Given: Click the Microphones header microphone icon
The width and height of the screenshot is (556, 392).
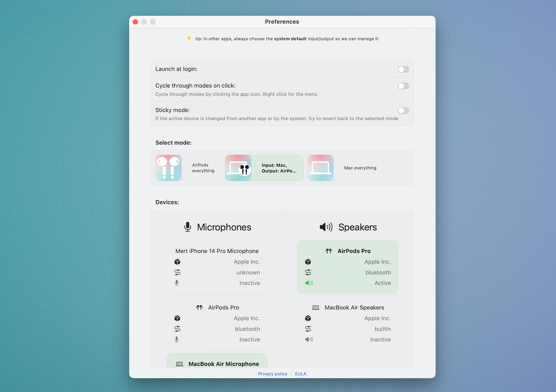Looking at the screenshot, I should click(187, 227).
